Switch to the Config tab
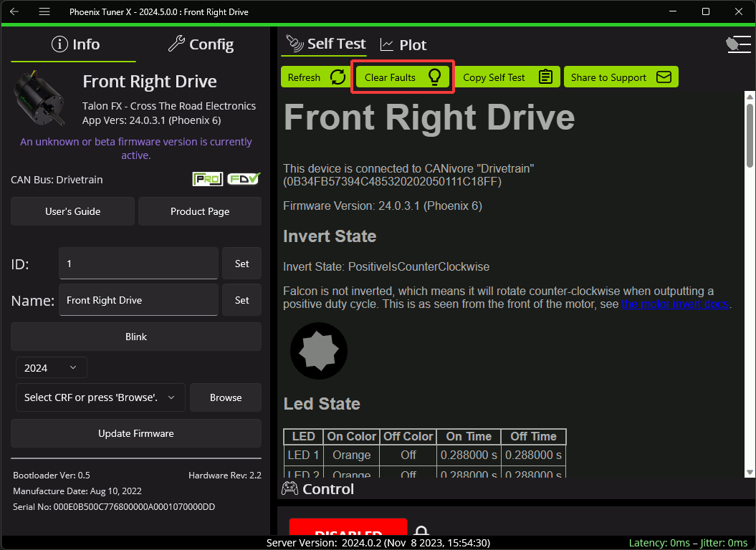Screen dimensions: 756x550 coord(201,44)
